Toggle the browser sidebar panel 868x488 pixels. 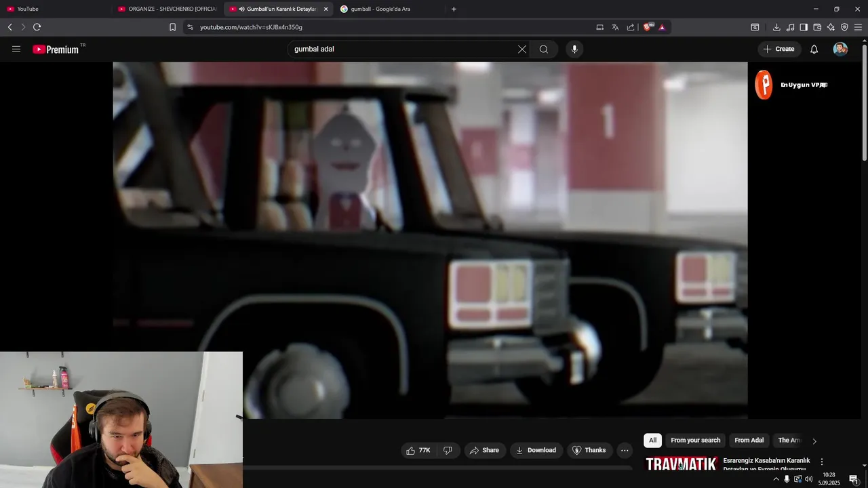pos(804,27)
